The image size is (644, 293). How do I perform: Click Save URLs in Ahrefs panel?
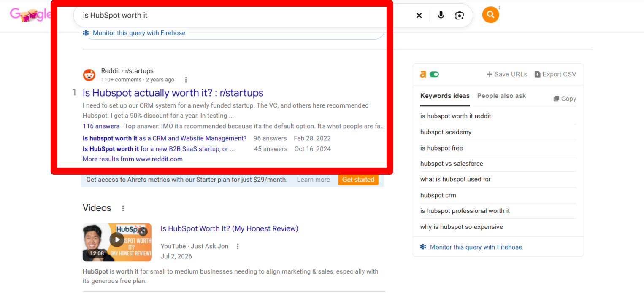507,74
